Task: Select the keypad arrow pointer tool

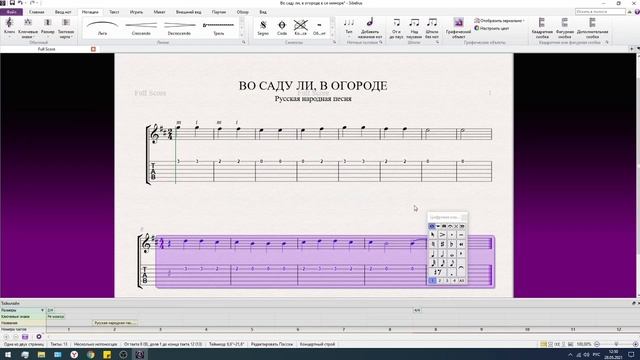Action: click(433, 235)
